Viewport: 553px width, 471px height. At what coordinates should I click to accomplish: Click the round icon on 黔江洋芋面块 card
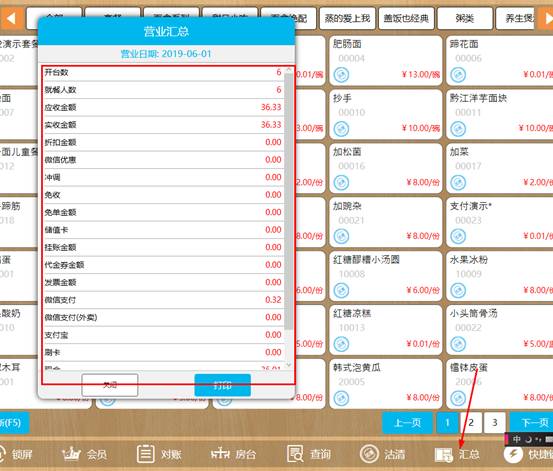click(458, 129)
